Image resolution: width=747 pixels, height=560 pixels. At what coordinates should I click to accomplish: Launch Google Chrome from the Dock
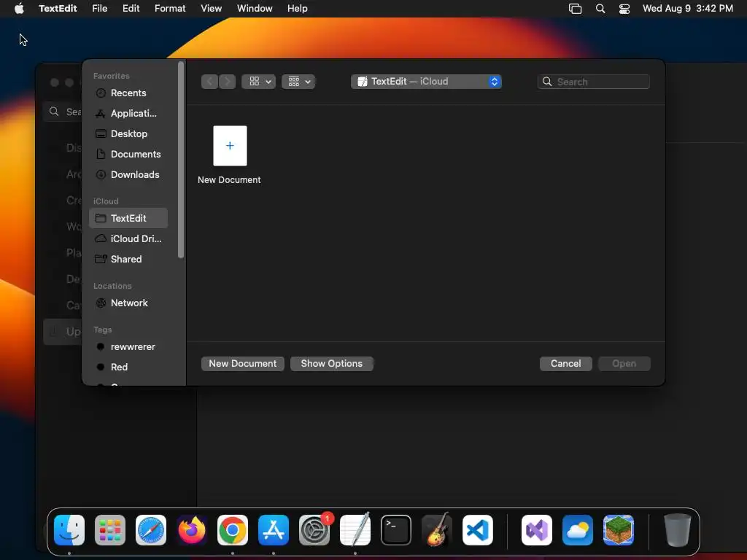pos(233,530)
